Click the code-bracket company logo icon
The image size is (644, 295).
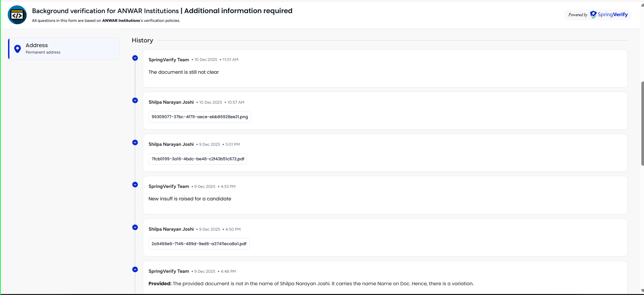(17, 15)
